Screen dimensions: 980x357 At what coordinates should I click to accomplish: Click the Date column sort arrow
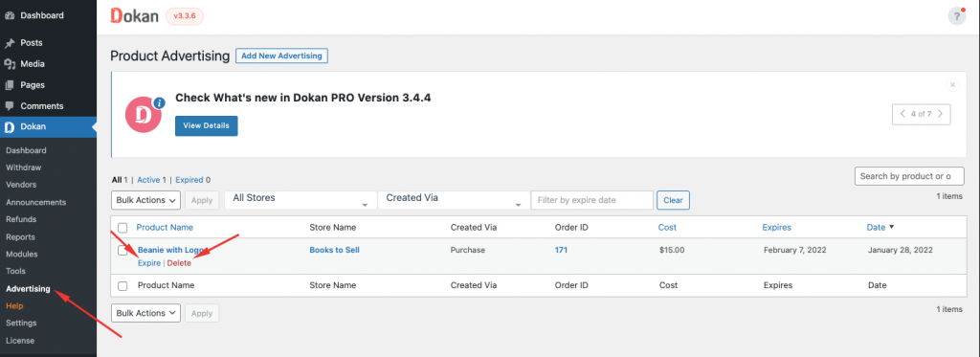coord(892,228)
